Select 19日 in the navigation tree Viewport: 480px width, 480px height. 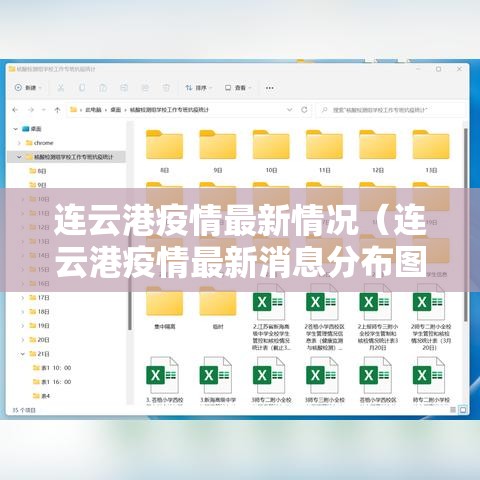tap(39, 326)
